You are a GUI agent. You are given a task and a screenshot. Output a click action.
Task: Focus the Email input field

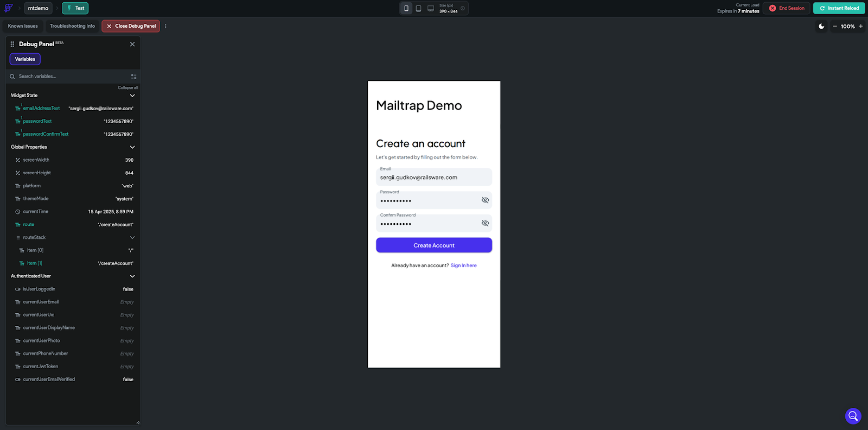click(434, 177)
